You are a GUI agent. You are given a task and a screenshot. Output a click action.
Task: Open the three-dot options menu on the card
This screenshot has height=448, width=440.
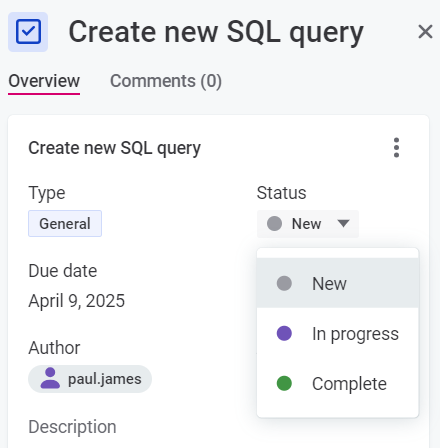pos(396,147)
